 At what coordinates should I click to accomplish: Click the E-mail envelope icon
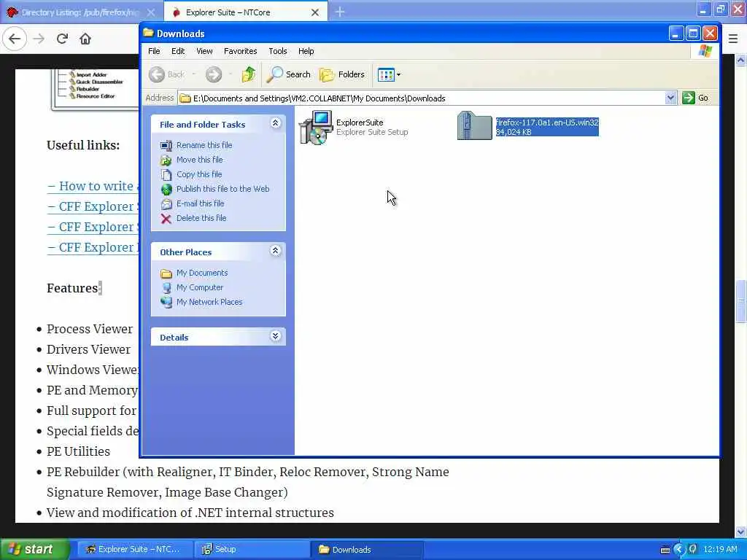coord(166,204)
